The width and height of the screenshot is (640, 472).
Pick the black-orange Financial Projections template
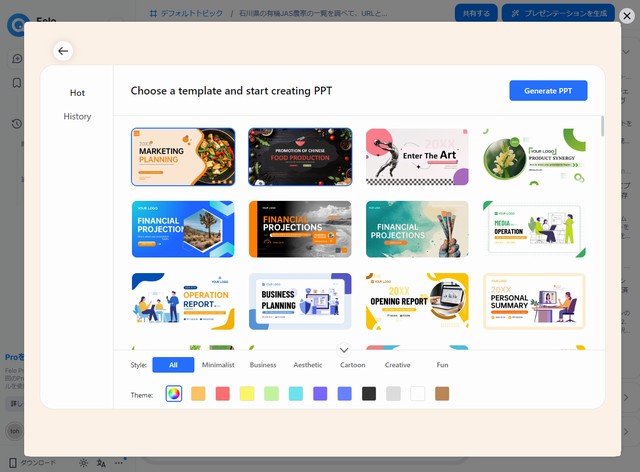point(300,229)
